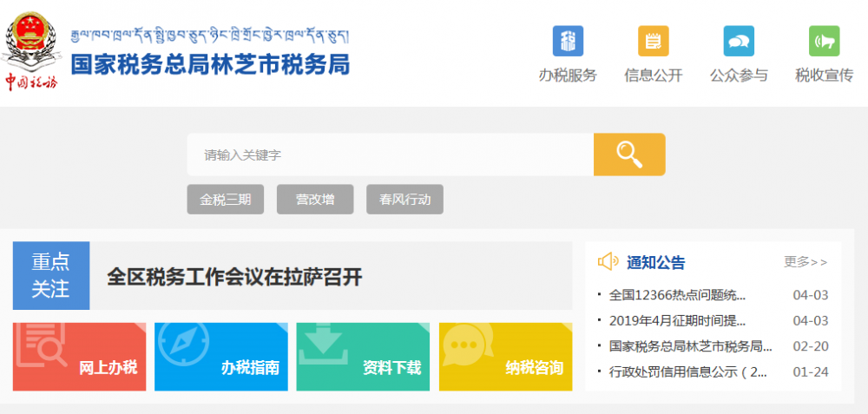This screenshot has width=868, height=414.
Task: Click the 通知公告 speaker icon
Action: tap(608, 262)
